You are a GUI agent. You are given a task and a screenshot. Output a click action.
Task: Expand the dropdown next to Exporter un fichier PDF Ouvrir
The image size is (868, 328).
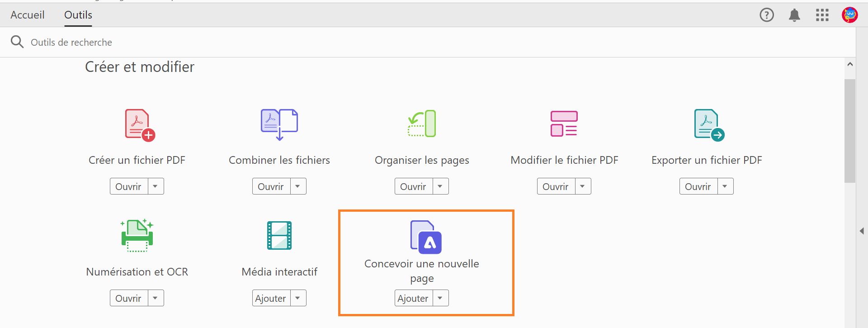point(726,186)
